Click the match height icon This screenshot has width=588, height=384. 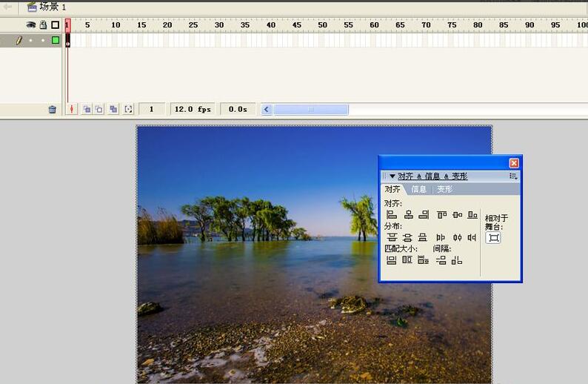coord(407,259)
